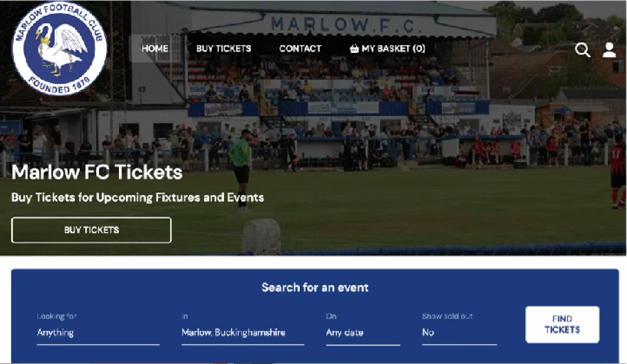
Task: Click the basket icon beside My Basket
Action: 354,48
